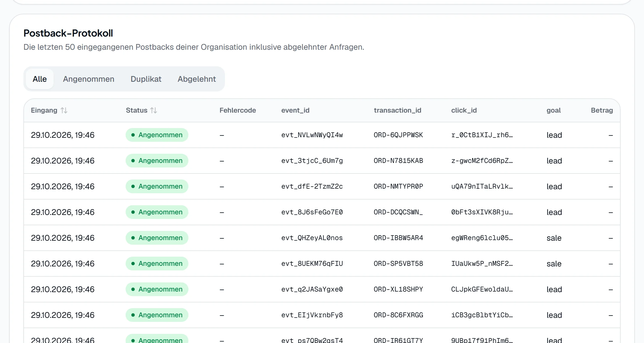Viewport: 644px width, 343px height.
Task: Click the Betrag column header
Action: [602, 110]
